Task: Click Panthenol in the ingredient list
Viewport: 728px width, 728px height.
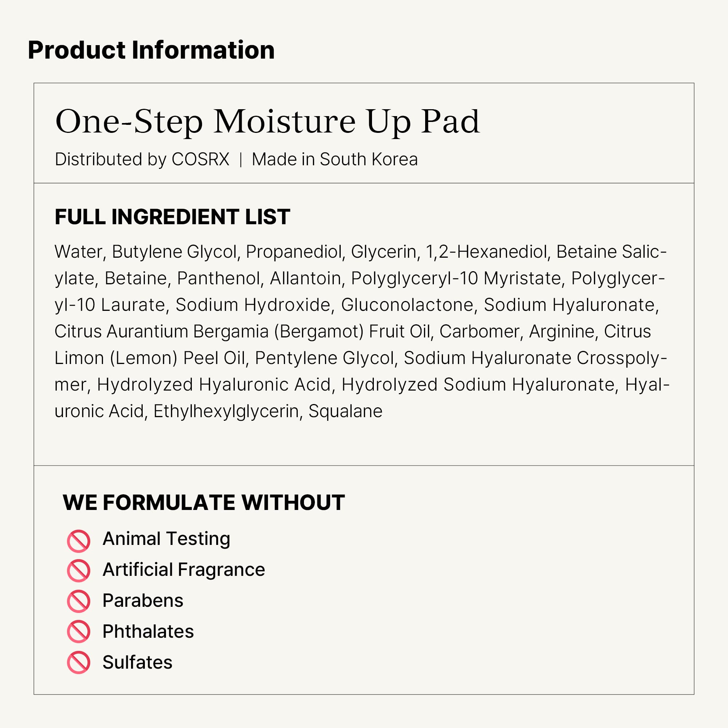Action: pos(218,278)
